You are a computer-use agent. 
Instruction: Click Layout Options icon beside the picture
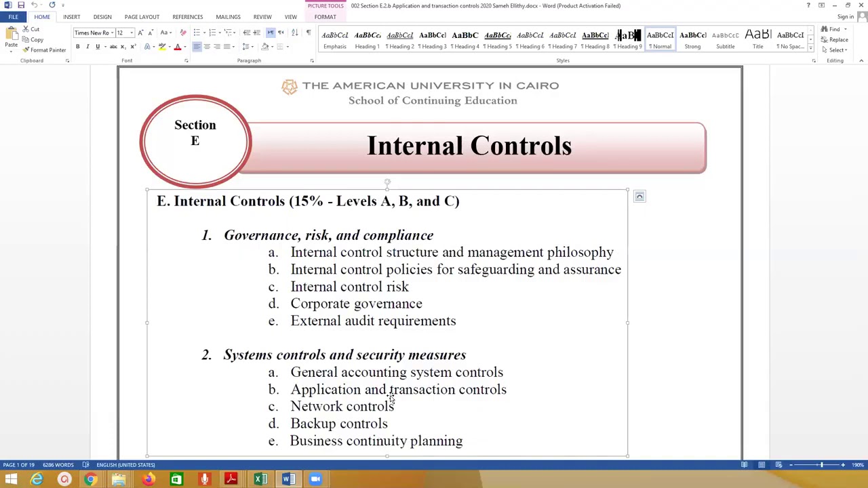point(639,197)
